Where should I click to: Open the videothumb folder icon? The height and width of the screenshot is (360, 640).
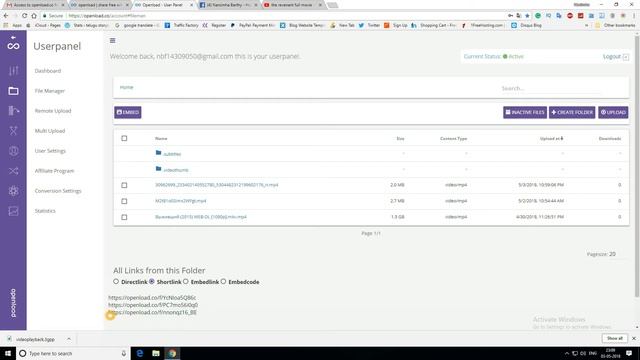pos(158,169)
